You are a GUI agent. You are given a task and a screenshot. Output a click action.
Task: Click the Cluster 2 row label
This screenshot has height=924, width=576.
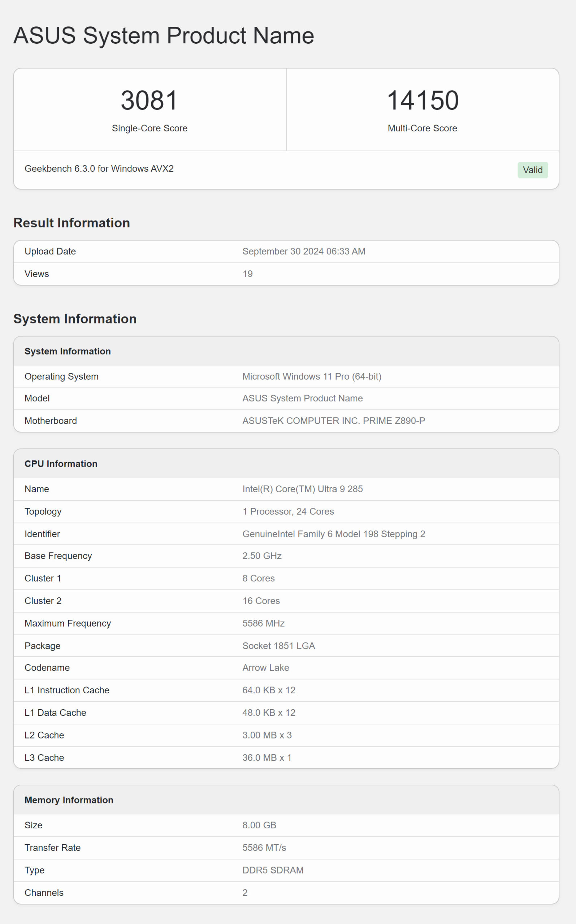point(43,601)
